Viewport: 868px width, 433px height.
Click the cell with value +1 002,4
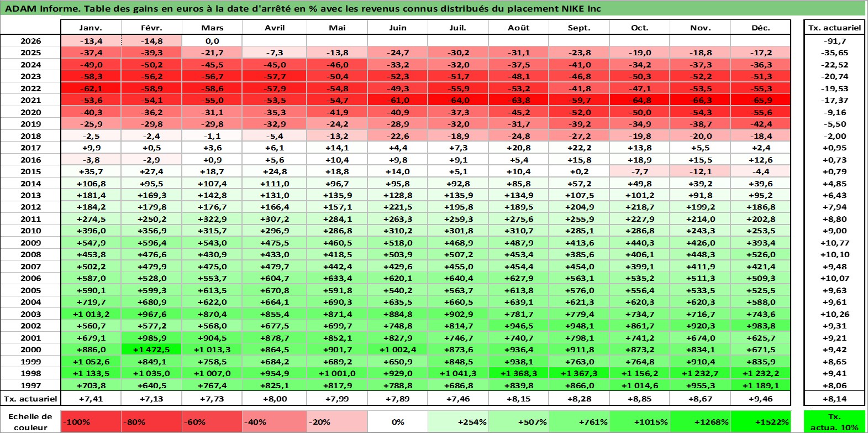pyautogui.click(x=397, y=349)
